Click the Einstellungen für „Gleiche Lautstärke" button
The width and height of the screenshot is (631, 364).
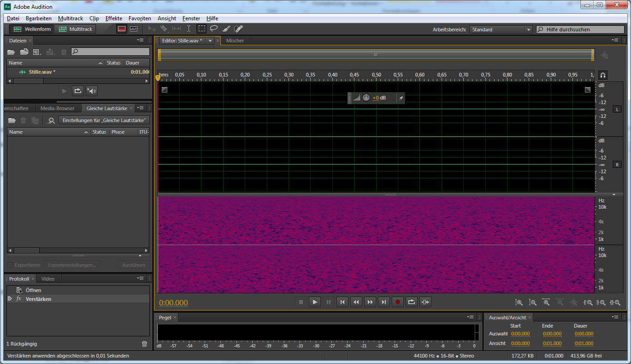pos(104,120)
